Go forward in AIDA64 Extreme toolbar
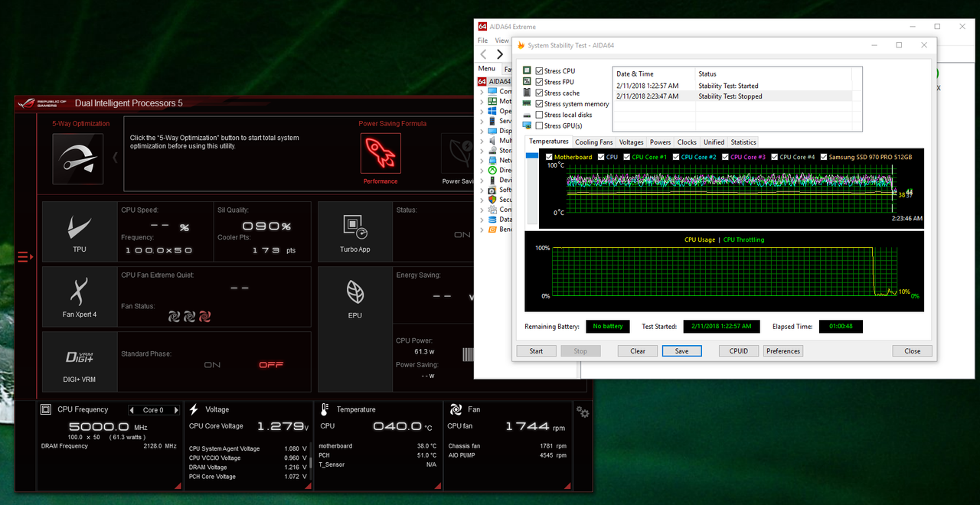Viewport: 980px width, 505px height. click(x=500, y=54)
